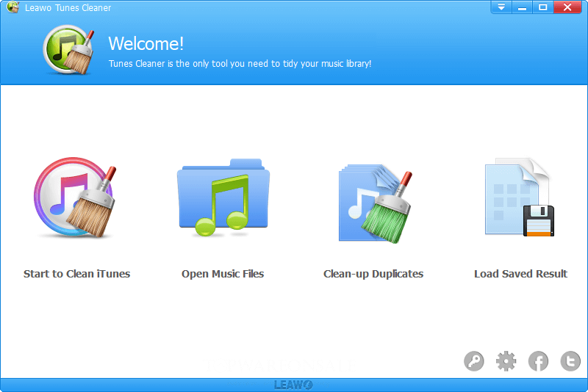This screenshot has height=392, width=588.
Task: Visit the Twitter page icon
Action: (570, 361)
